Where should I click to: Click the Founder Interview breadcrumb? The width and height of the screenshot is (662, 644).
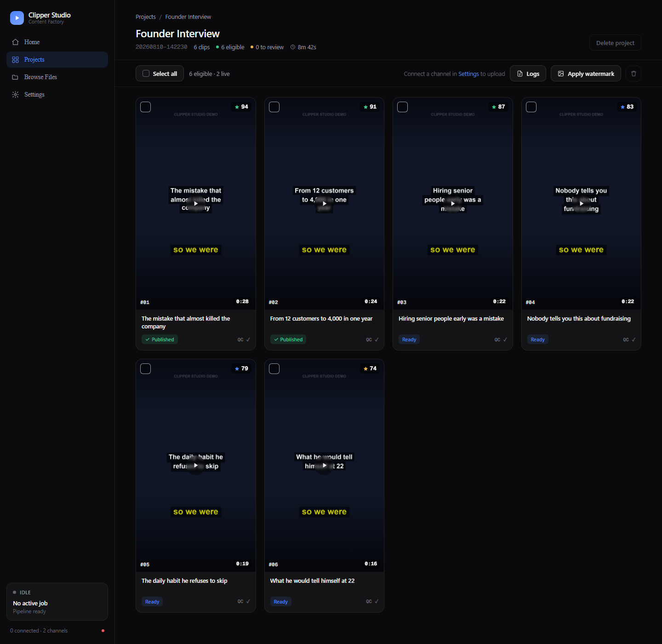click(188, 17)
